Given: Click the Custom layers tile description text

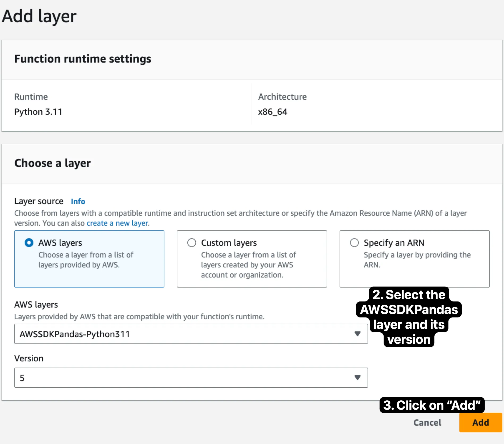Looking at the screenshot, I should [248, 265].
